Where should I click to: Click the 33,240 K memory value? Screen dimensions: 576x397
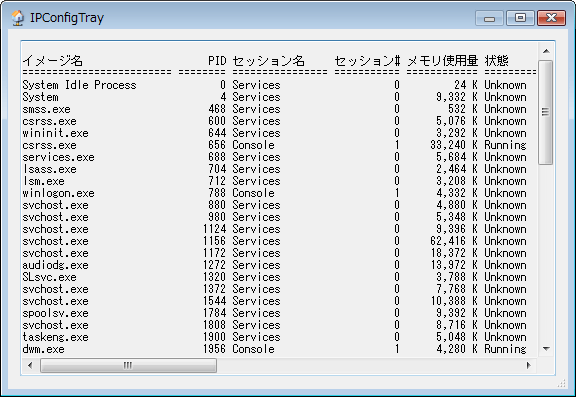coord(454,145)
